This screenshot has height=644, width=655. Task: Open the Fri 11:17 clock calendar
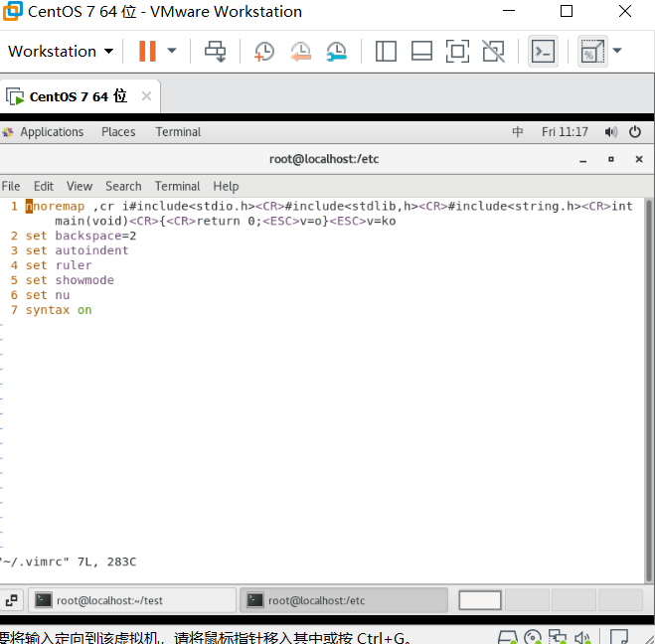coord(565,132)
